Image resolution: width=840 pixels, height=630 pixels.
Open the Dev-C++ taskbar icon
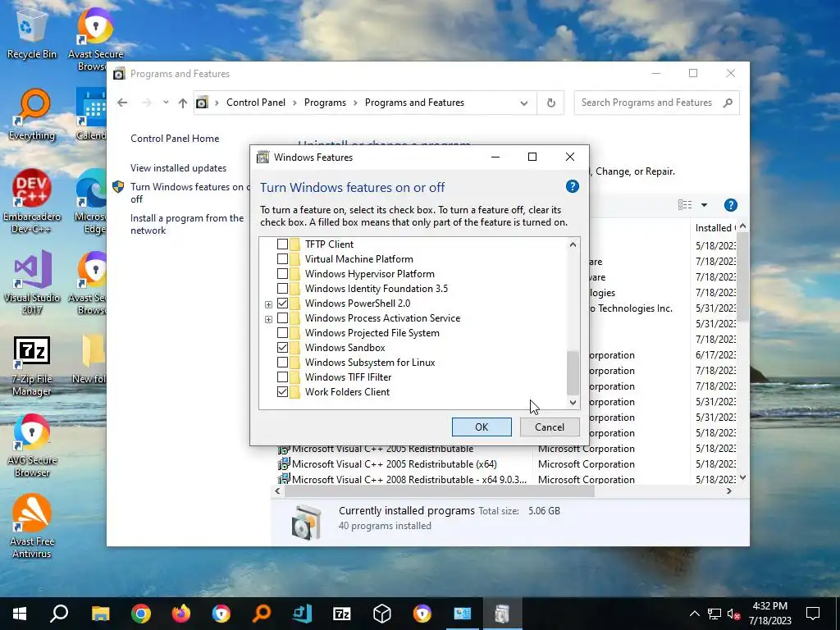302,614
